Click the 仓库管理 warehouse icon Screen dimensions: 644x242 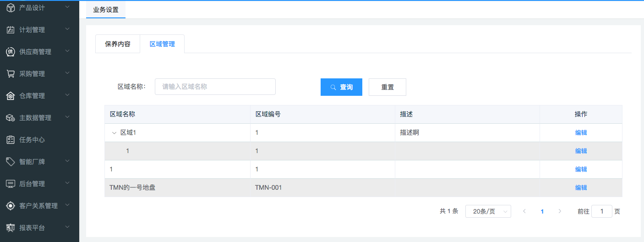[10, 96]
